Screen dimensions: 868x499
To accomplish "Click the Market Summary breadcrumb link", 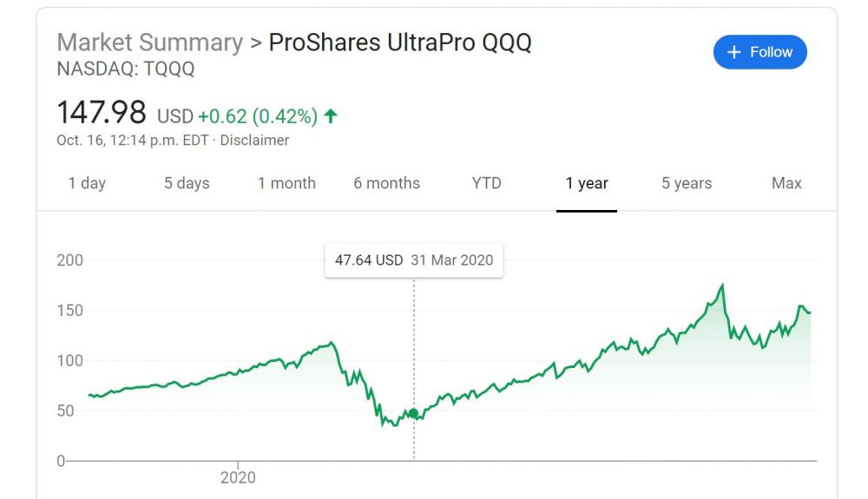I will [149, 43].
